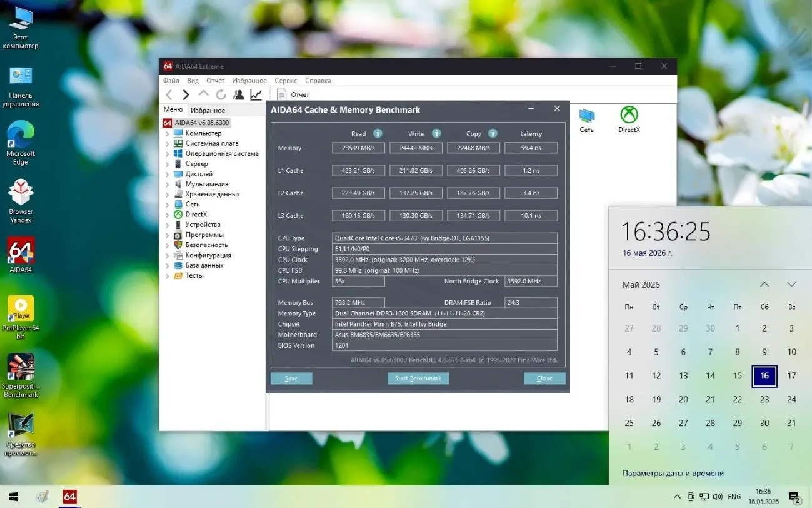Select day 16 in the calendar
Screen dimensions: 812x508
(764, 376)
